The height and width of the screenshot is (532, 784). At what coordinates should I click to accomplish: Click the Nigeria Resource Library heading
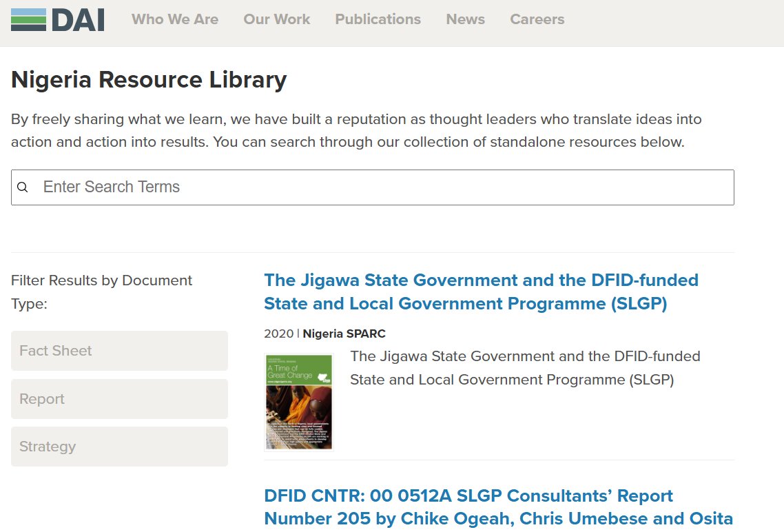click(149, 80)
